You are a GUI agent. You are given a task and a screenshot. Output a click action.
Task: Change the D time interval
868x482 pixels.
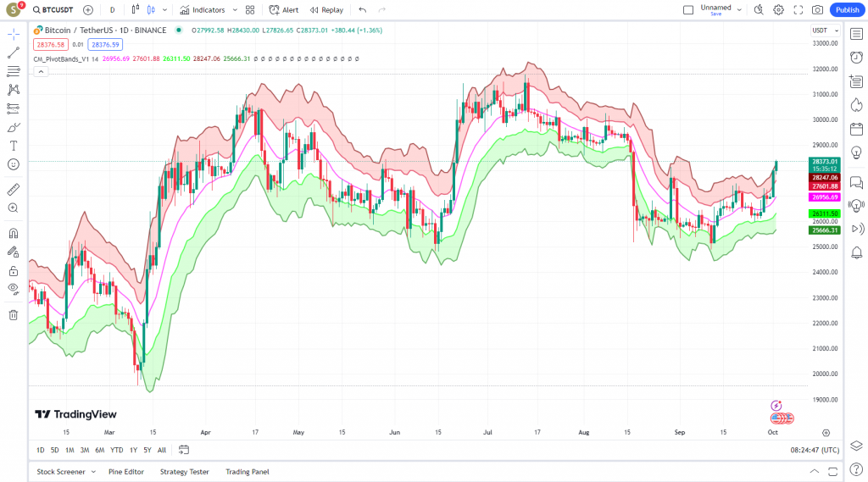tap(113, 10)
